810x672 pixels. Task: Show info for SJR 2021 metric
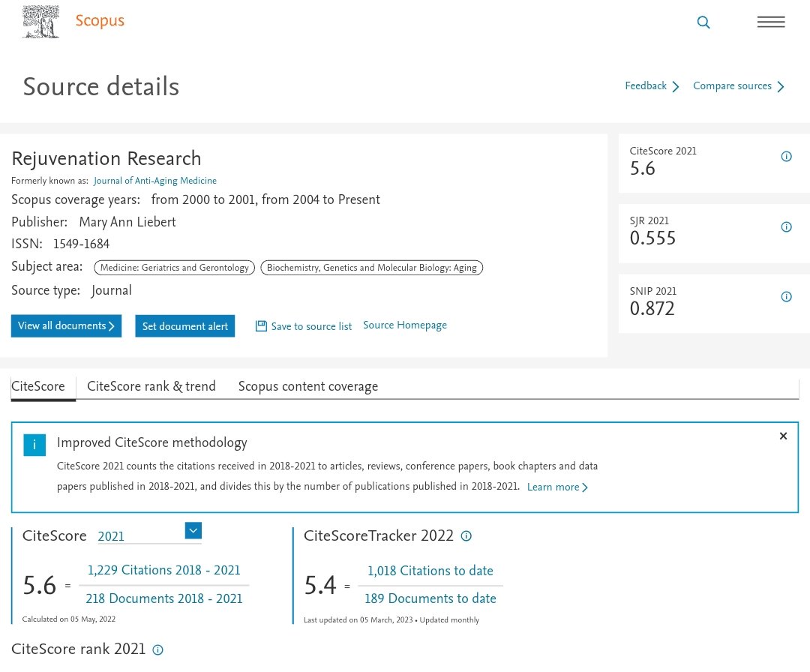tap(786, 226)
